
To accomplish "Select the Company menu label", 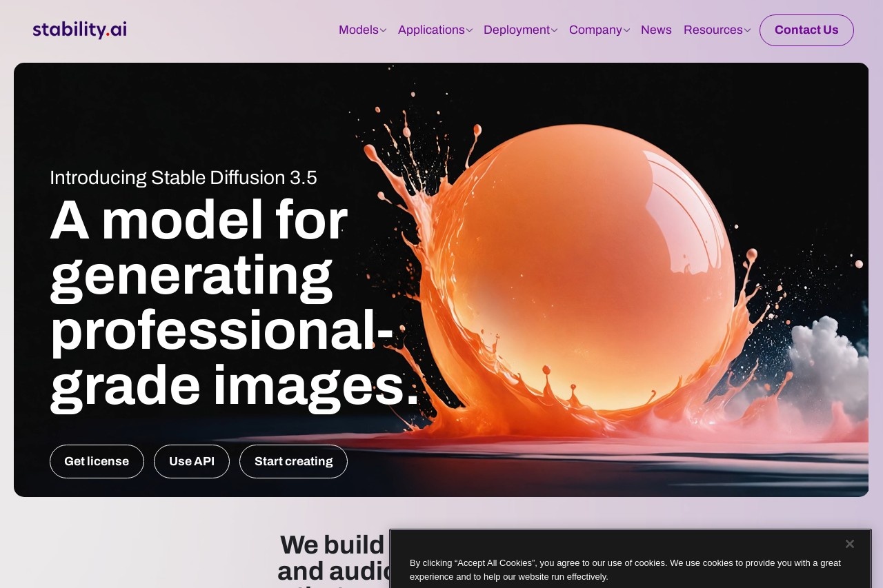I will [x=595, y=30].
